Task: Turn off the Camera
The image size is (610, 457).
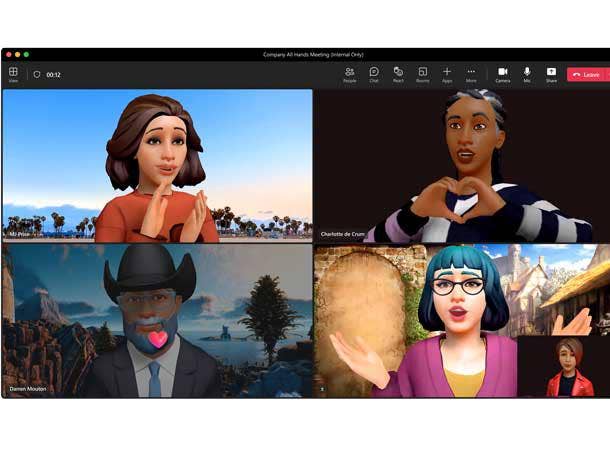Action: pos(502,73)
